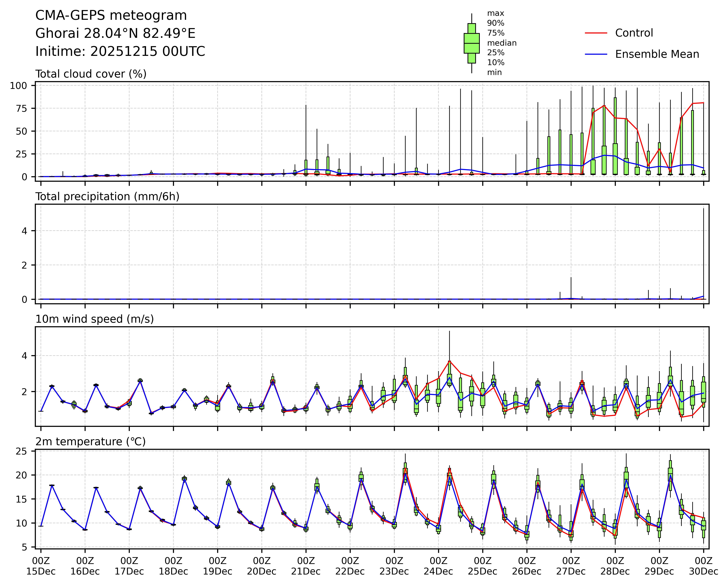This screenshot has width=728, height=586.
Task: Click the 00Z 15Dec axis label
Action: click(41, 566)
